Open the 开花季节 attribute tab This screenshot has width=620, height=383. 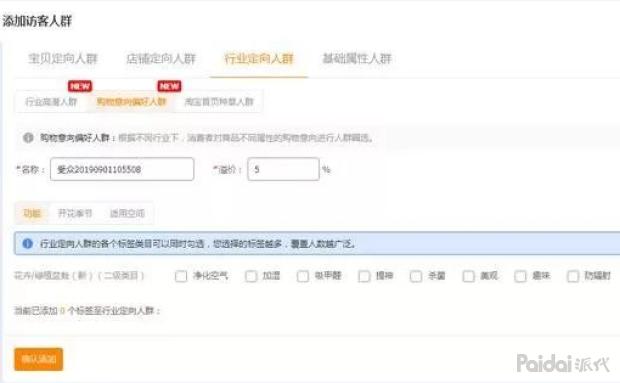(x=75, y=213)
